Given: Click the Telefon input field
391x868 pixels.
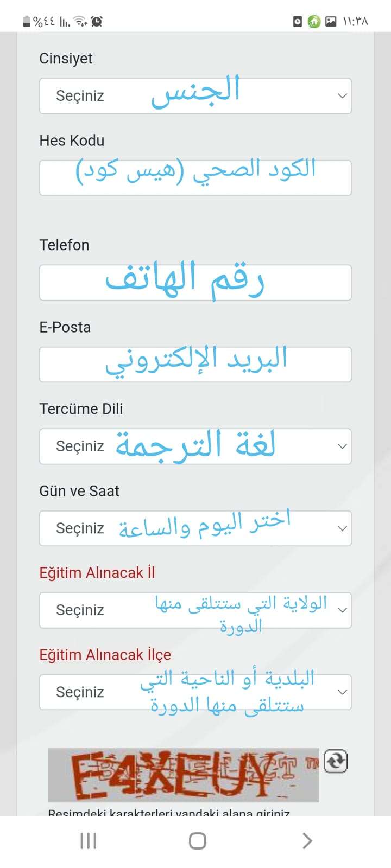Looking at the screenshot, I should coord(195,283).
